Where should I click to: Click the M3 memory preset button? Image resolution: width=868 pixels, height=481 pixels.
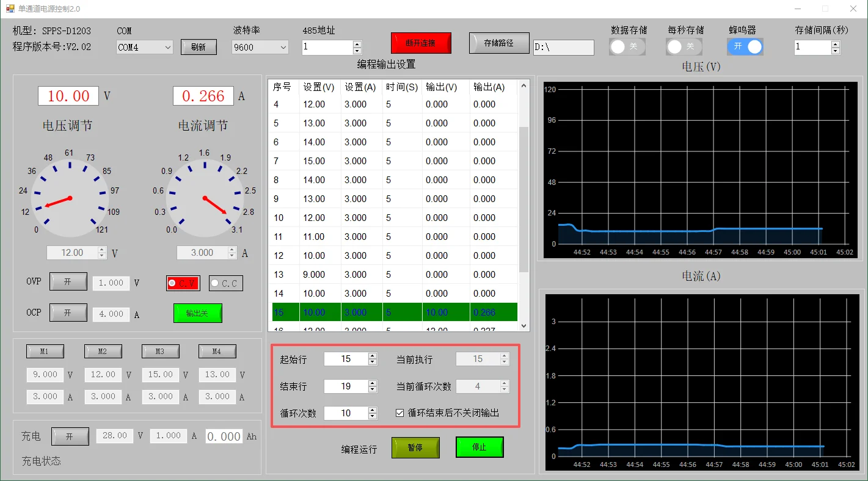pos(161,351)
